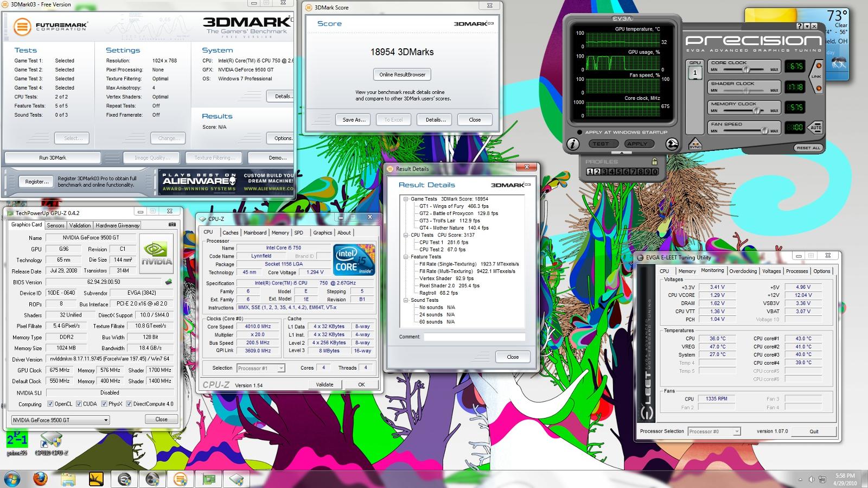Collapse Feature Tests tree node

point(405,257)
